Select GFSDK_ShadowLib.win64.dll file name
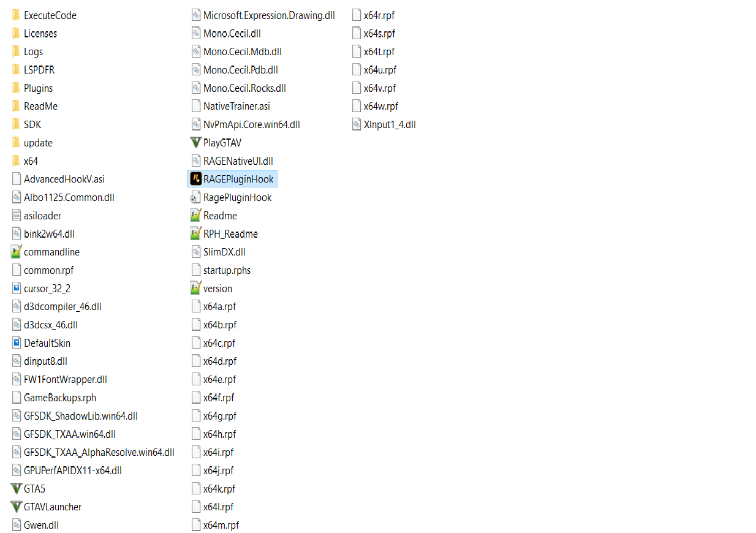Image resolution: width=756 pixels, height=533 pixels. point(81,416)
